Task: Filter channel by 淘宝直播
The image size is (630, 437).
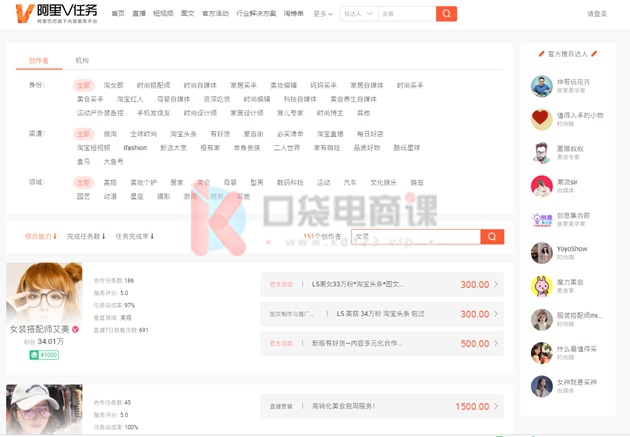Action: [330, 134]
